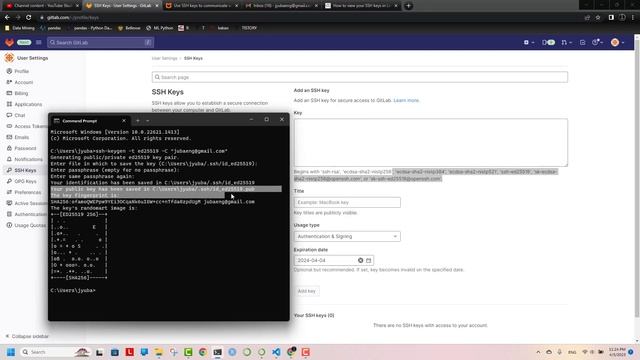Click inside the Key text area
Viewport: 640px width, 360px height.
pos(431,142)
